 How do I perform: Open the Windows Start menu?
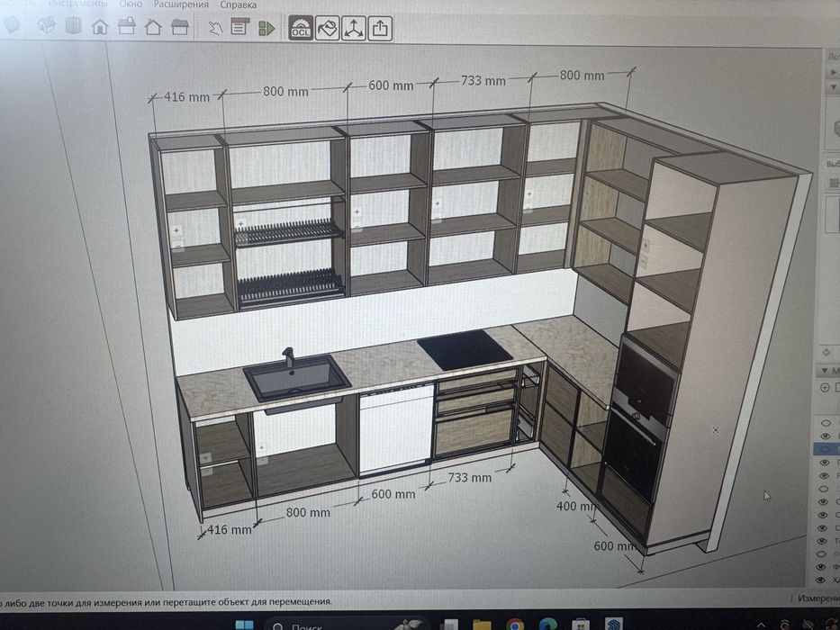pyautogui.click(x=244, y=625)
